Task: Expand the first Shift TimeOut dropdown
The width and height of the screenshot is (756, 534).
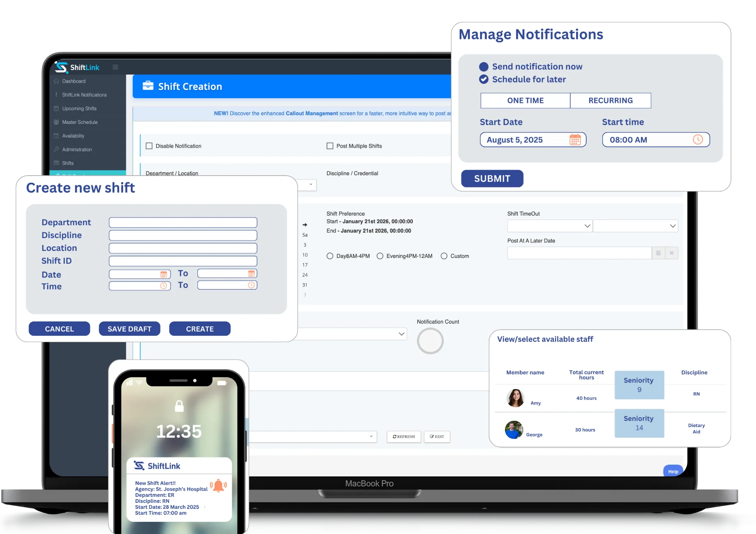Action: click(549, 226)
